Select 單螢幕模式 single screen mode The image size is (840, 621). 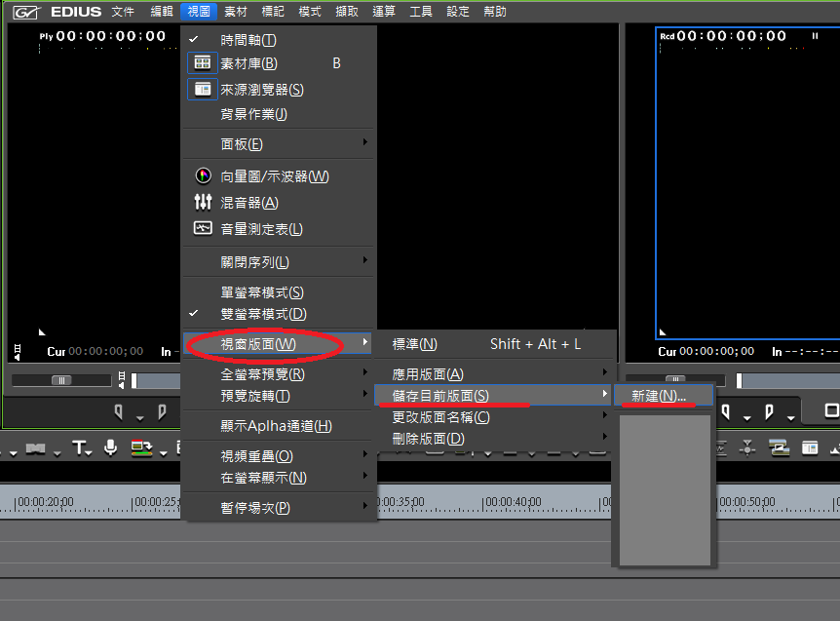[262, 292]
